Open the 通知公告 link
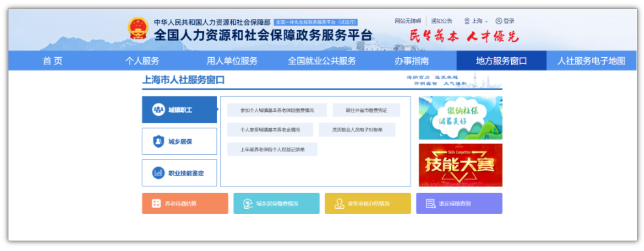644x251 pixels. coord(441,21)
